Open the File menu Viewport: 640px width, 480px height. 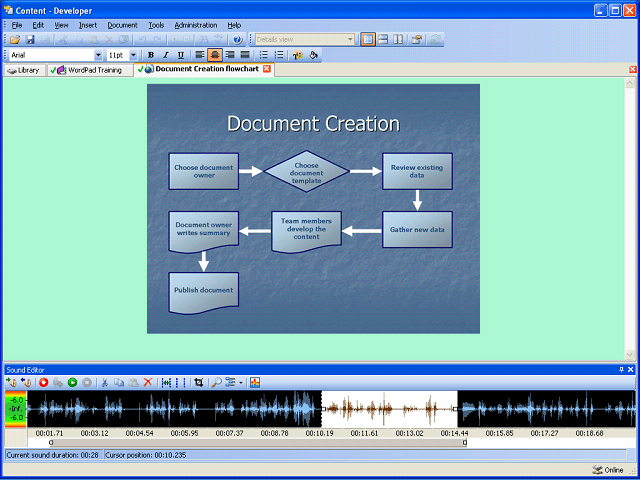[x=17, y=25]
